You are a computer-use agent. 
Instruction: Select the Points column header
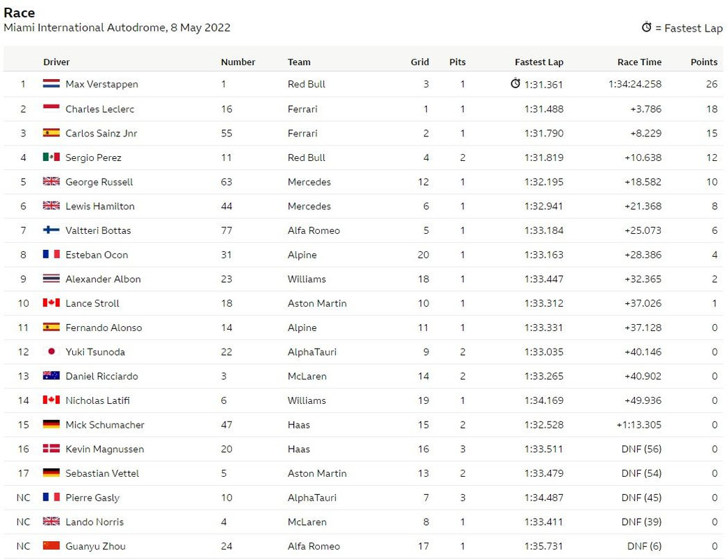[704, 62]
